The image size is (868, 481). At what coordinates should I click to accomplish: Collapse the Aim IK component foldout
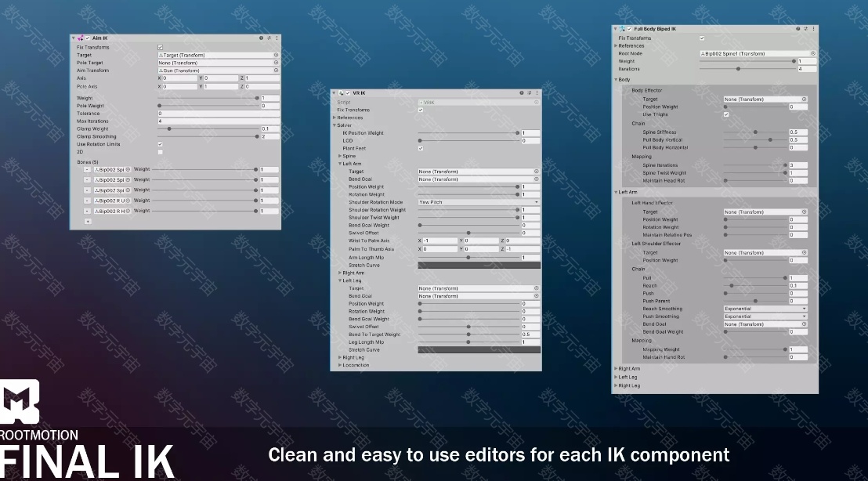[x=74, y=38]
